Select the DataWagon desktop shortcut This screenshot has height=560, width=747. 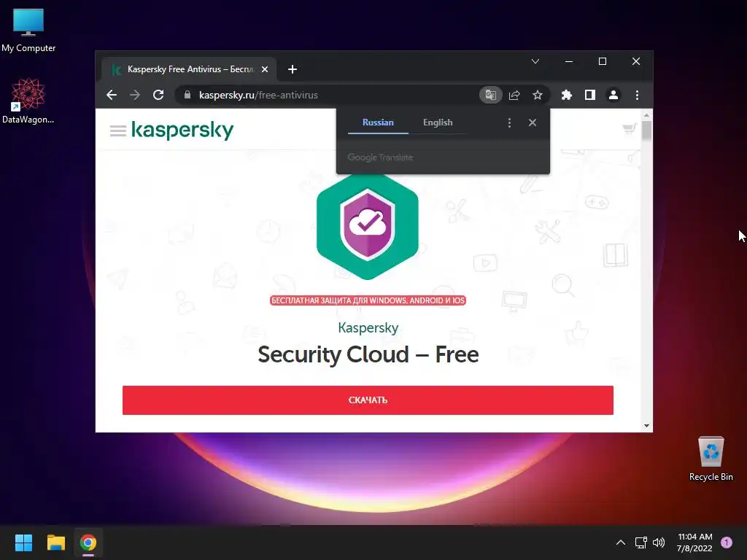[28, 101]
